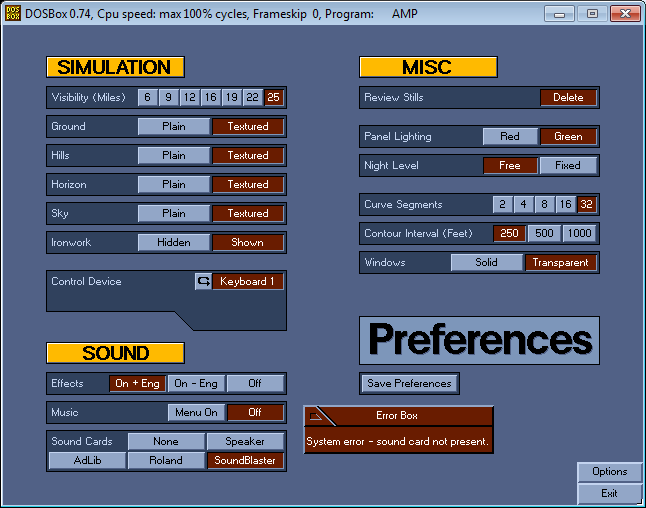Click Save Preferences button
This screenshot has height=508, width=646.
pos(409,383)
